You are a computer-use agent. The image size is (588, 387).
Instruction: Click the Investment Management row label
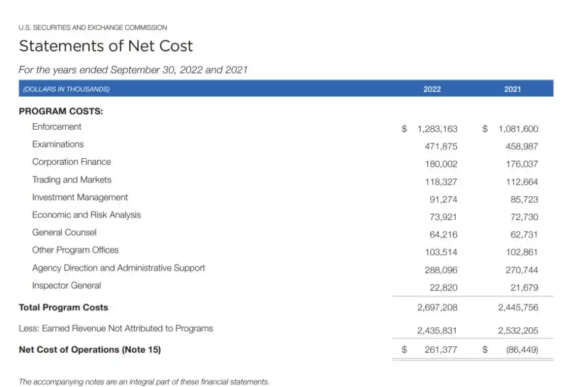[80, 197]
